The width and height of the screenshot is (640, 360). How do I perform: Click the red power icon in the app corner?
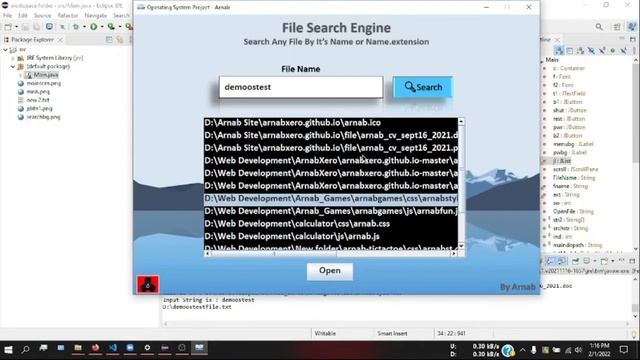pos(148,284)
